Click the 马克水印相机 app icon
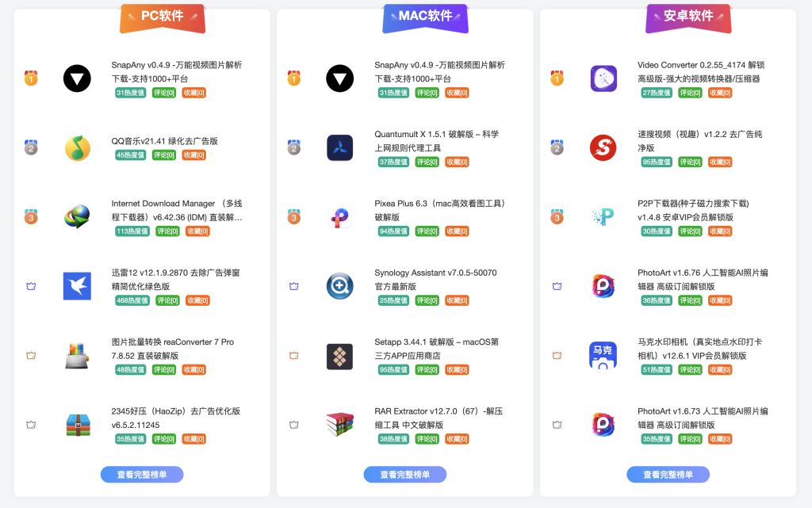 (x=603, y=355)
